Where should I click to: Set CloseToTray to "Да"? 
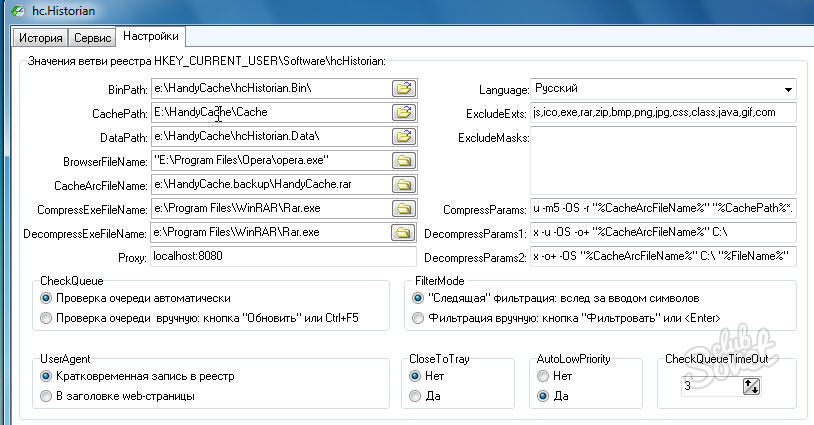(x=416, y=396)
